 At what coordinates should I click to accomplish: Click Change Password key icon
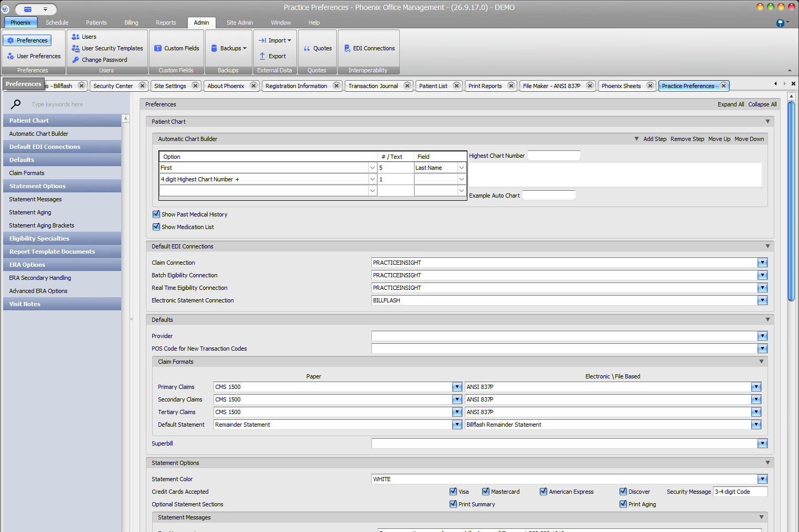(76, 60)
